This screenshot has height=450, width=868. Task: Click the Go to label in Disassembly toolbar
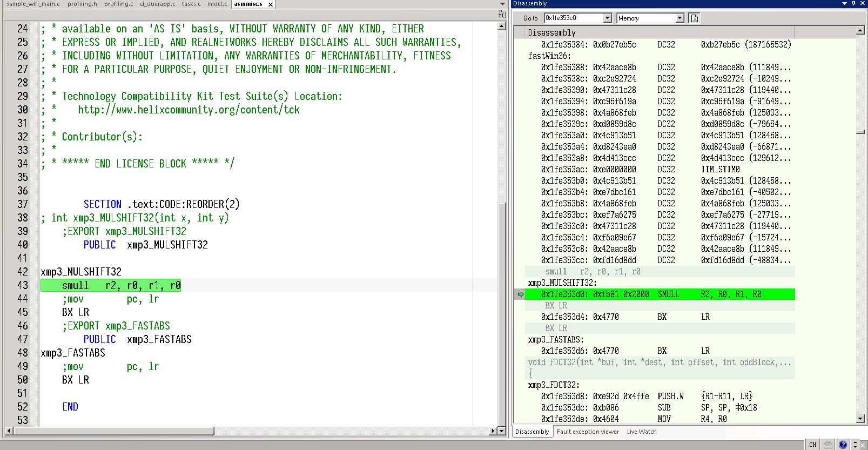point(530,18)
